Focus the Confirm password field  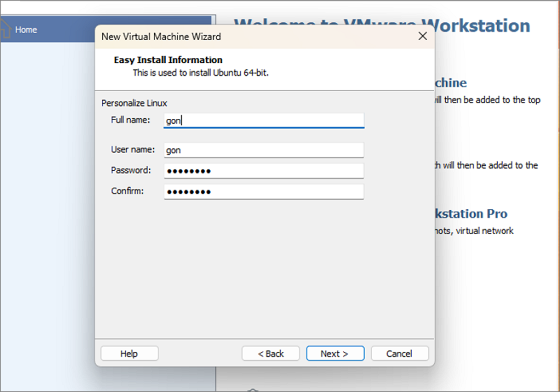coord(264,192)
